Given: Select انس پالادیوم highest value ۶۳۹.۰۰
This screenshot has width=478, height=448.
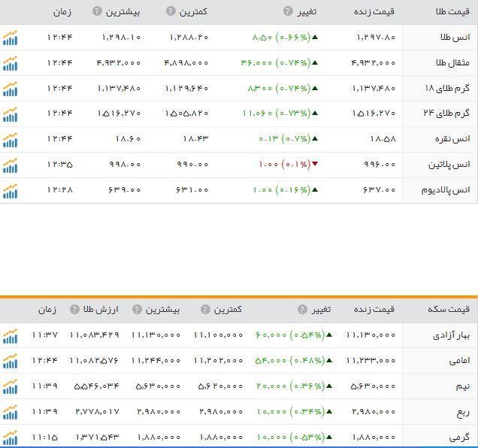Looking at the screenshot, I should (124, 189).
